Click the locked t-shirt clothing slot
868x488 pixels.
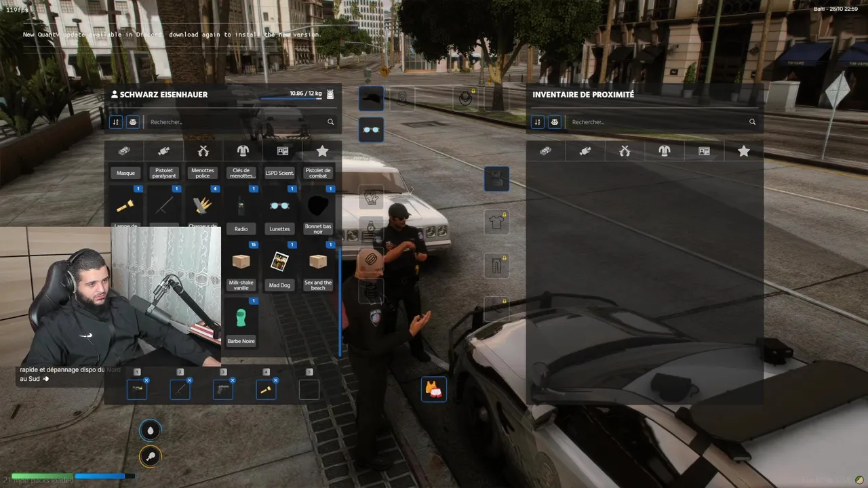click(496, 222)
